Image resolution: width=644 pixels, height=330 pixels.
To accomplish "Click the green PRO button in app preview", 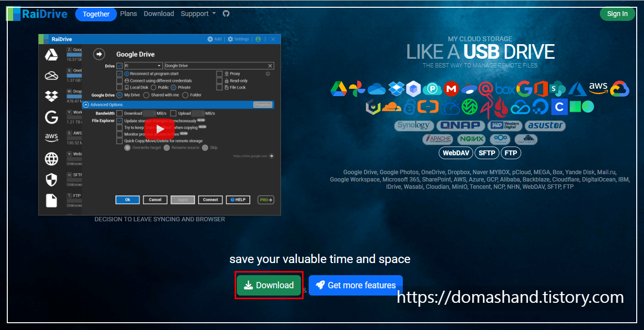I will pyautogui.click(x=265, y=199).
